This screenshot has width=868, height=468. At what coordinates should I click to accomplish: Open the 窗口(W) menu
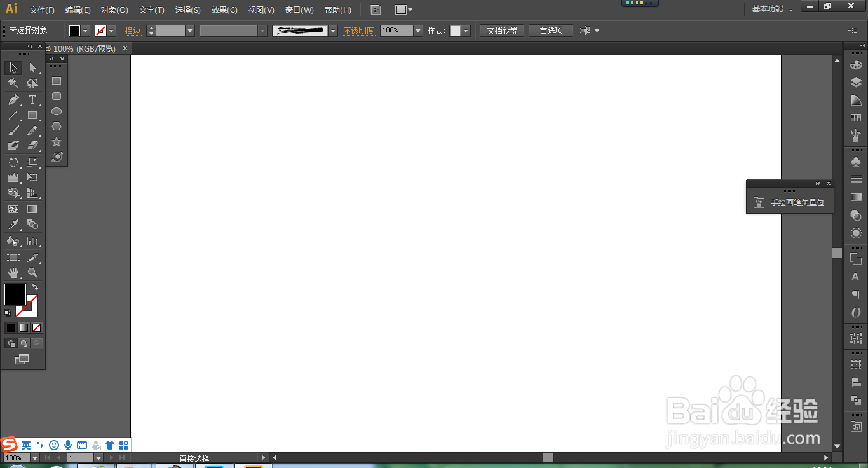click(x=299, y=10)
